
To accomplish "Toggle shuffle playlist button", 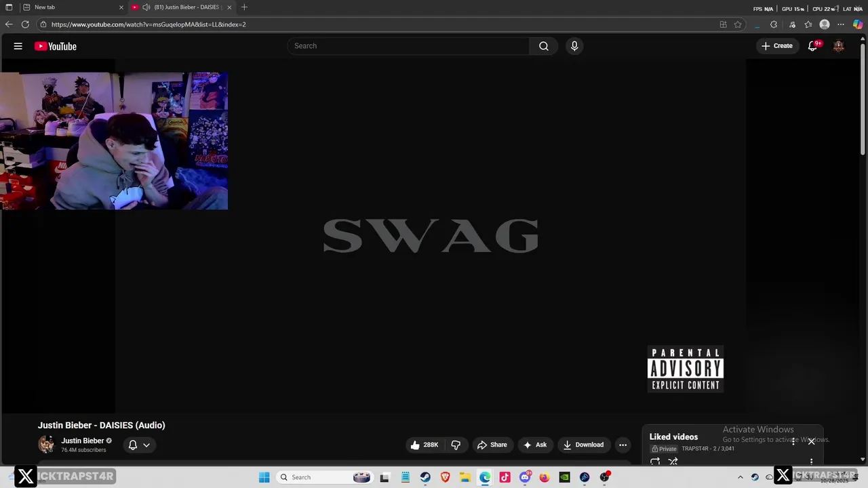I will pos(673,462).
